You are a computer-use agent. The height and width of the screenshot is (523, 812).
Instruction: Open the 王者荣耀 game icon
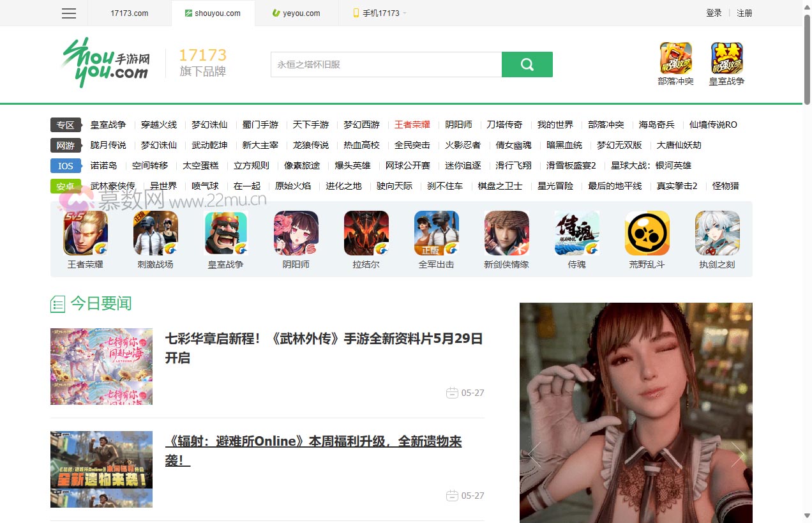tap(85, 232)
